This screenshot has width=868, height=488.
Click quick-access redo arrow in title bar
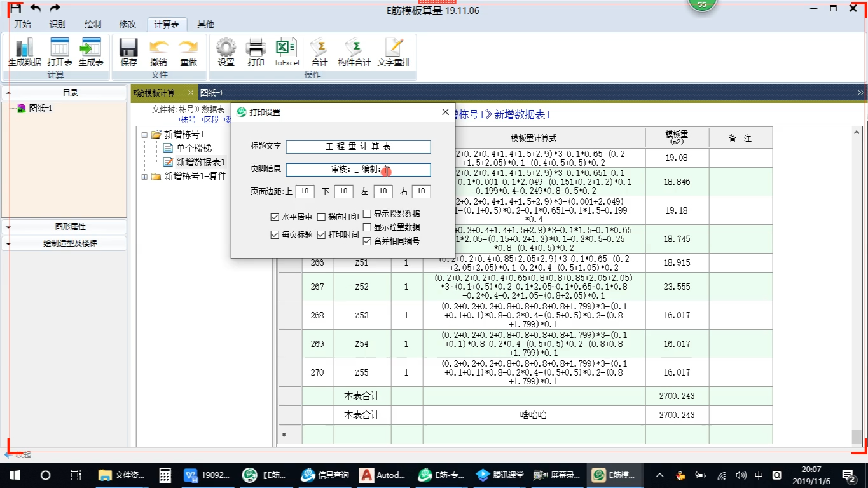click(x=55, y=8)
